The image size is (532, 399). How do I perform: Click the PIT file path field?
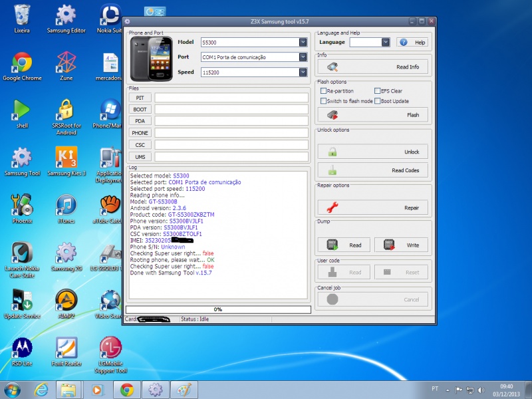(231, 98)
